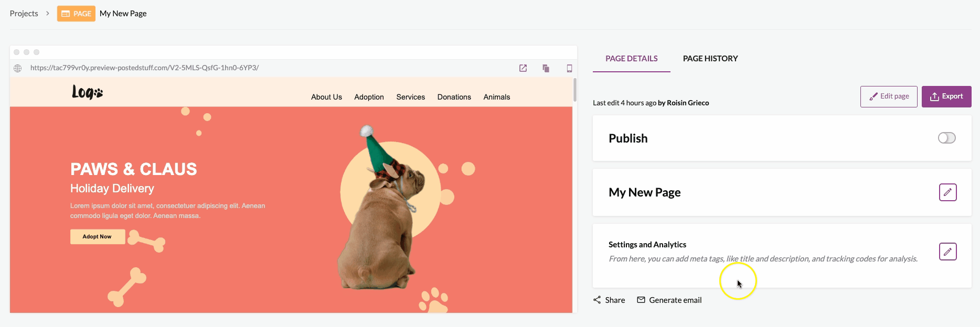This screenshot has width=980, height=327.
Task: Click the PAWS & CLAUS headline
Action: (x=134, y=169)
